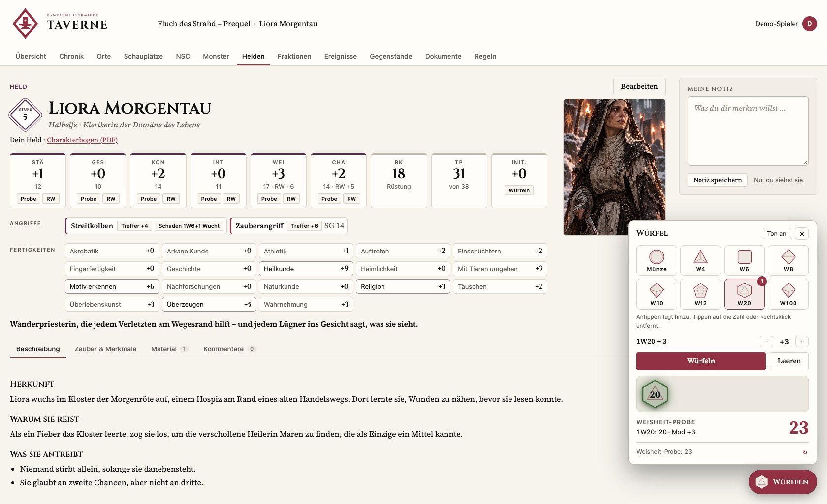This screenshot has height=504, width=827.
Task: Click the Taverne logo
Action: (60, 23)
